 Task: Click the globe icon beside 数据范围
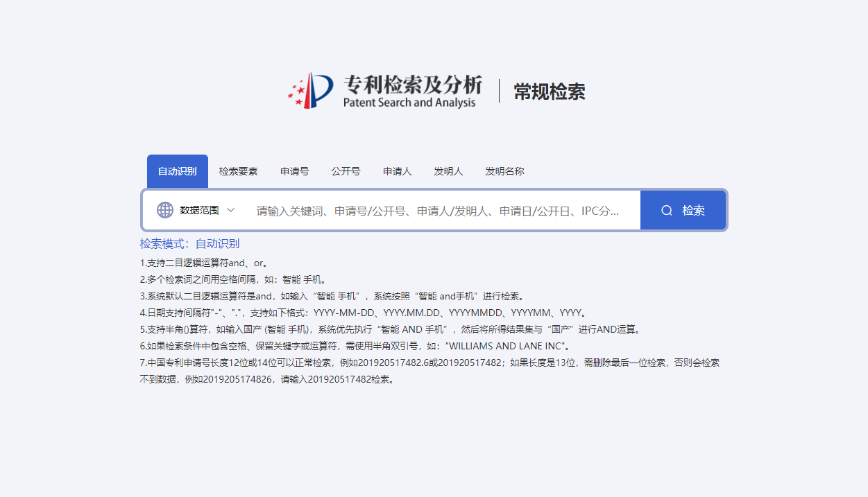click(x=164, y=209)
